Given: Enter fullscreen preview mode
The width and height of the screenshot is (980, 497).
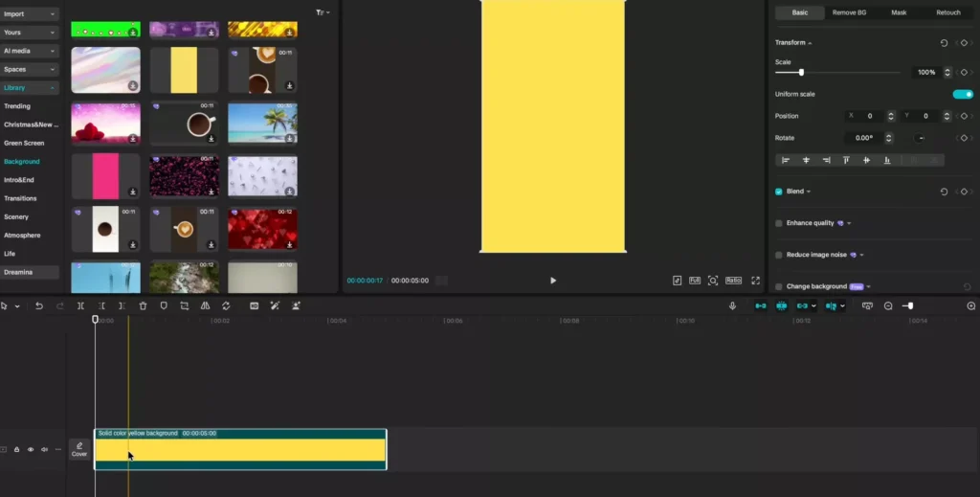Looking at the screenshot, I should (755, 281).
